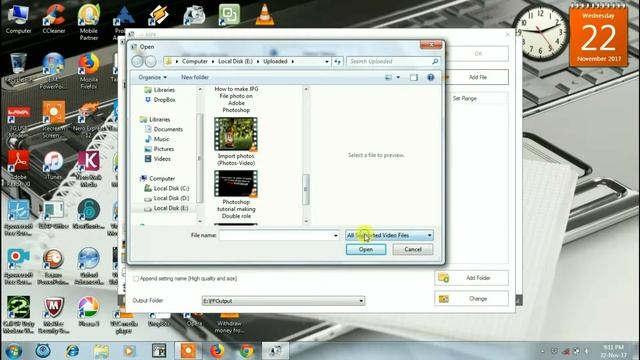The image size is (640, 360).
Task: Click the search magnifier icon in the dialog
Action: point(435,61)
